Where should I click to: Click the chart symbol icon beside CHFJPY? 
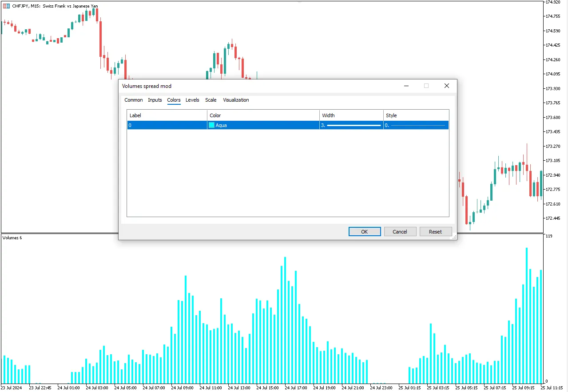pyautogui.click(x=6, y=6)
